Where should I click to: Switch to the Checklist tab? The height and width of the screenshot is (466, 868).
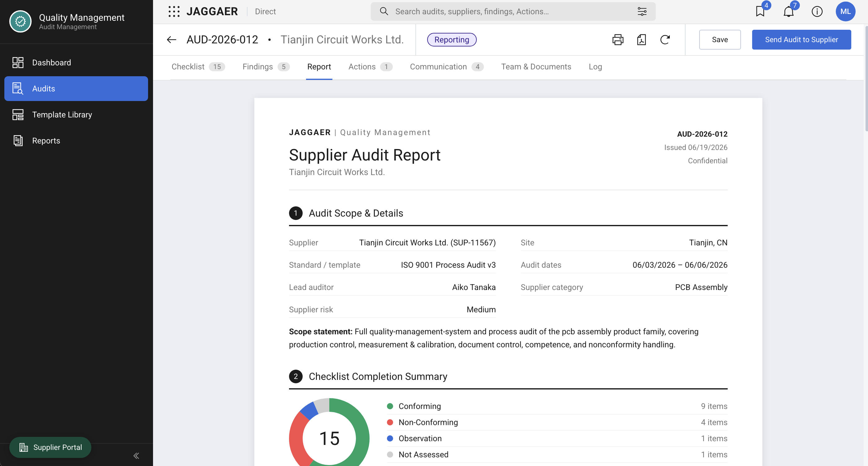(198, 67)
